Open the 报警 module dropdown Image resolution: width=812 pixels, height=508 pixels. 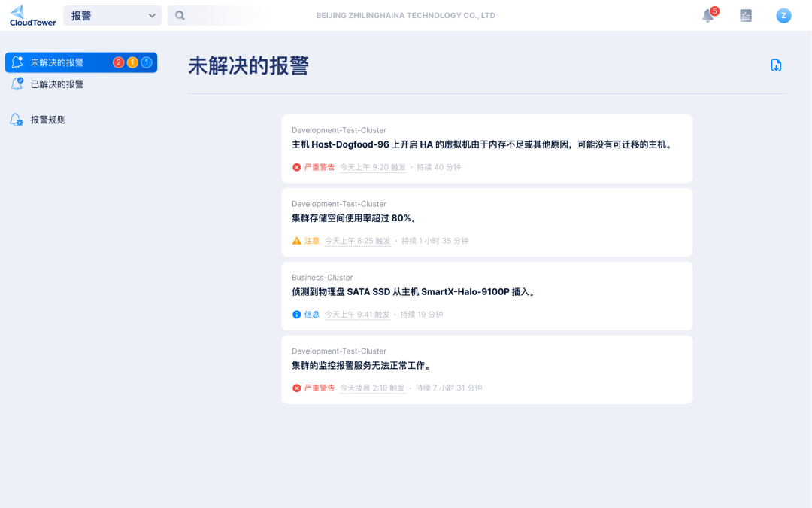tap(112, 16)
